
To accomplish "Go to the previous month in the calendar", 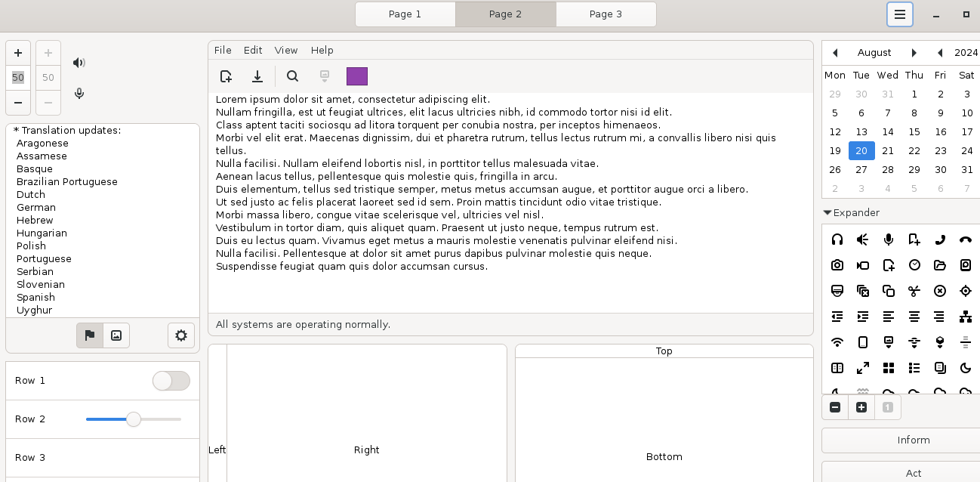I will point(834,52).
